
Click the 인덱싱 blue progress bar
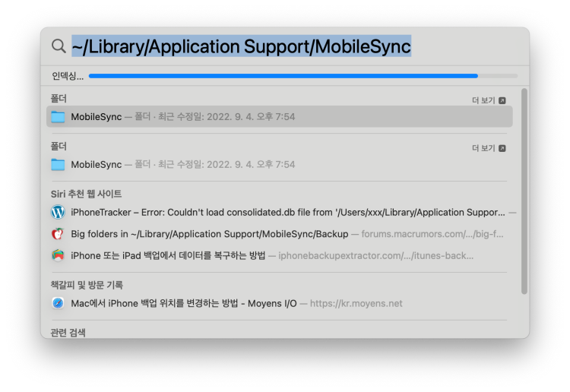[302, 76]
